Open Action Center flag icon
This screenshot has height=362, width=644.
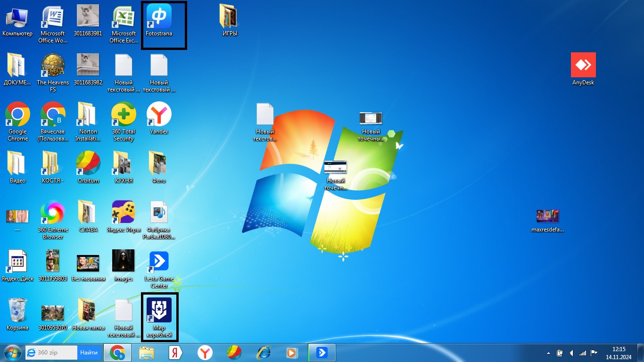594,353
